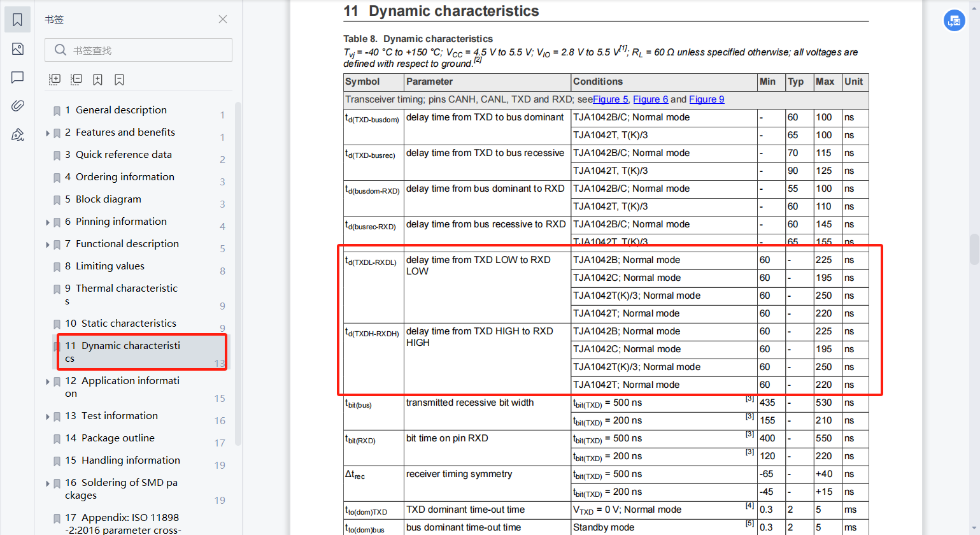Click the document vertical scrollbar thumb
This screenshot has height=535, width=980.
pos(974,249)
